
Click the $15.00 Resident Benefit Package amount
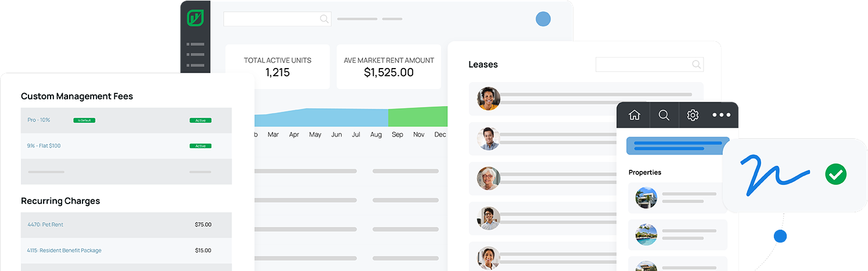[203, 251]
